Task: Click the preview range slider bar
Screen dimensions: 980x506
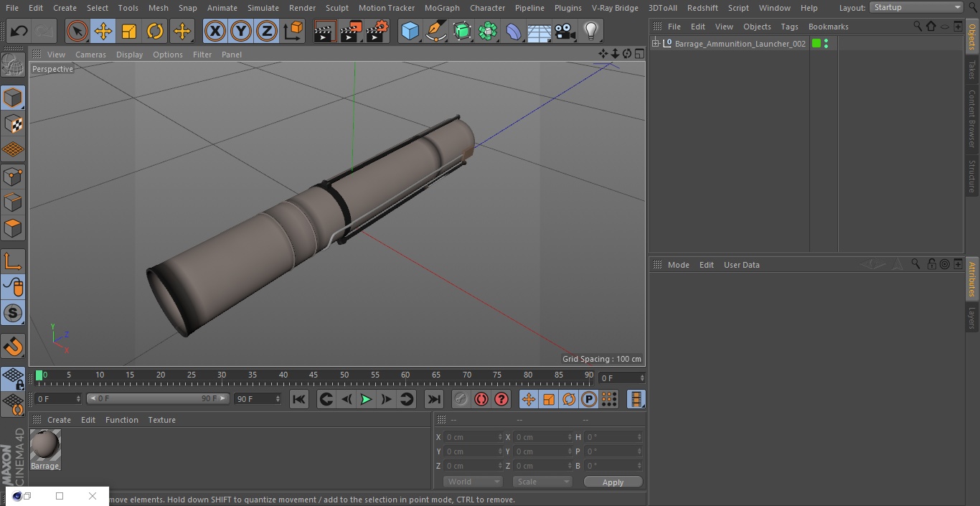Action: [x=158, y=398]
